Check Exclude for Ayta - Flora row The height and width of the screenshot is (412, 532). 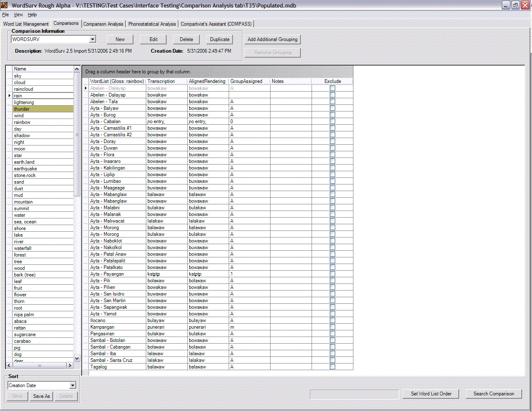pos(332,155)
